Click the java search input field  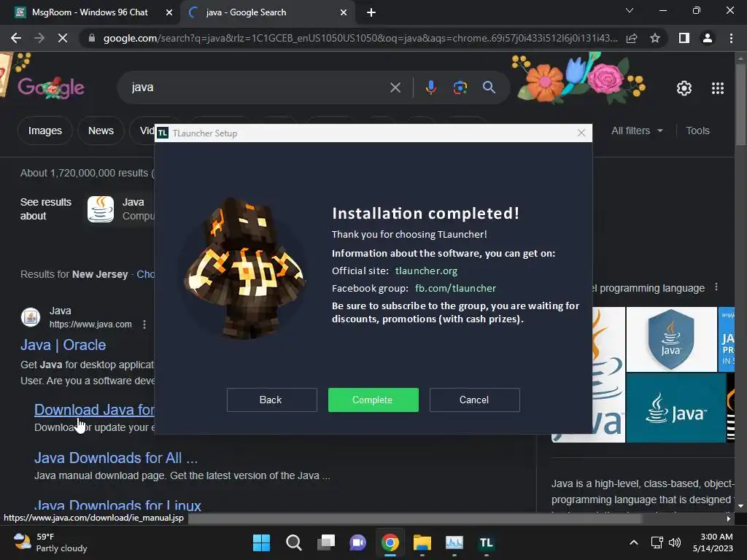click(x=258, y=87)
